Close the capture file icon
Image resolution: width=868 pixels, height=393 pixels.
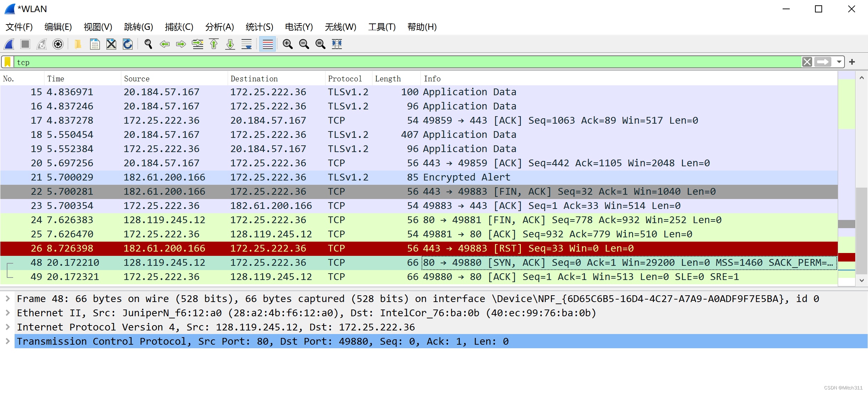(x=111, y=44)
